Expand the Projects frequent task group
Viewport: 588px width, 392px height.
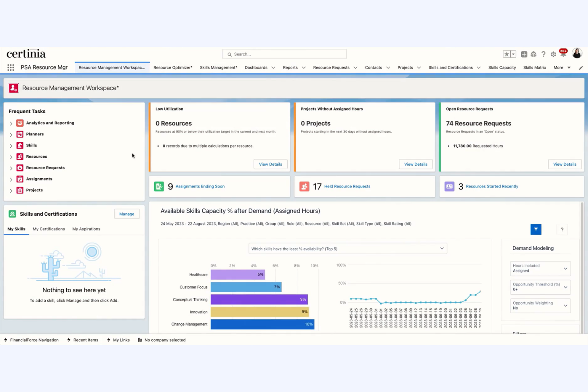coord(11,190)
